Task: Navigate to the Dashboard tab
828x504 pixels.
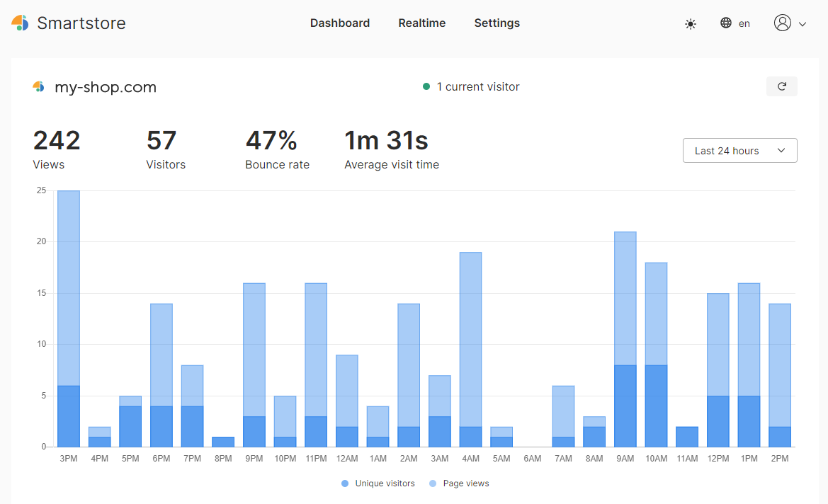Action: tap(340, 23)
